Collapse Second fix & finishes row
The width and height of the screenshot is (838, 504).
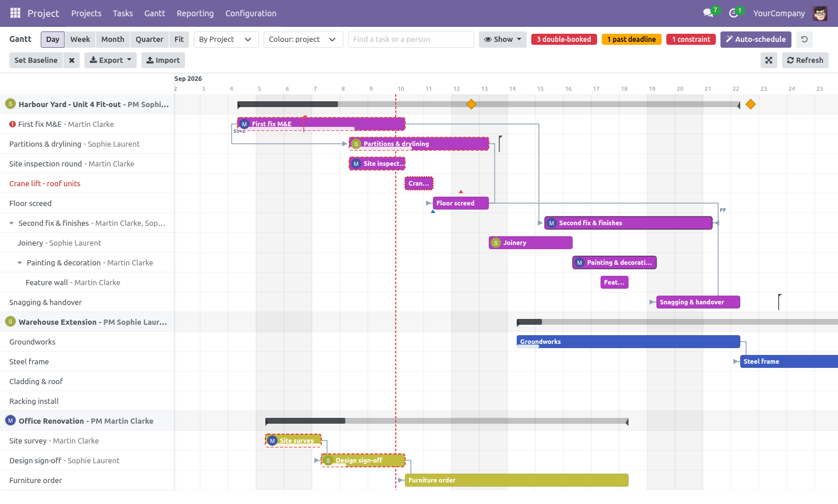click(12, 223)
